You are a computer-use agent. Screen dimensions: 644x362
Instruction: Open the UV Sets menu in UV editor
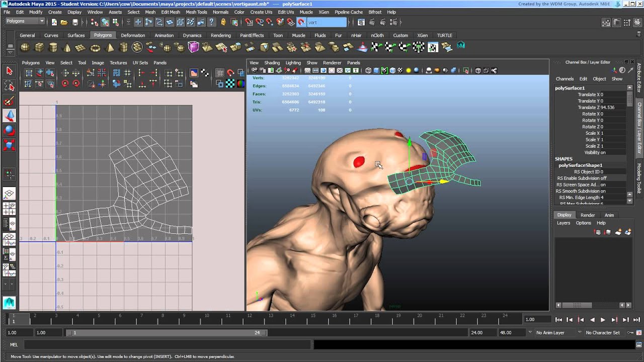coord(140,63)
